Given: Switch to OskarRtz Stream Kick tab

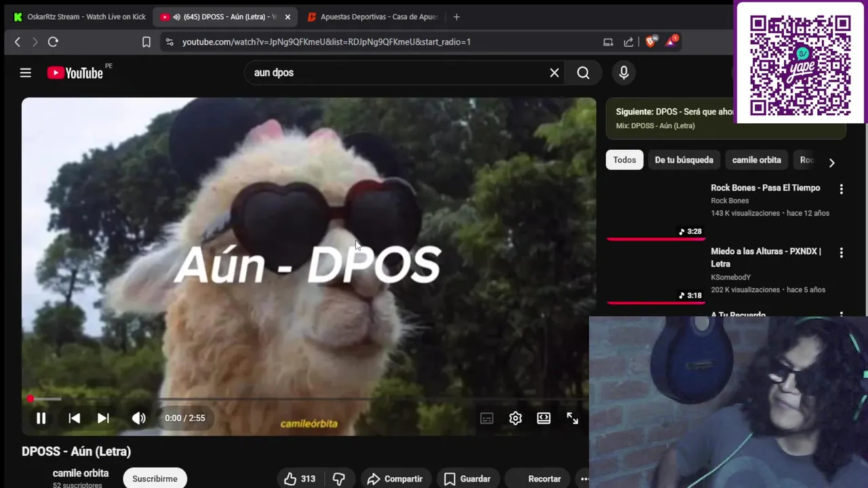Looking at the screenshot, I should 79,17.
